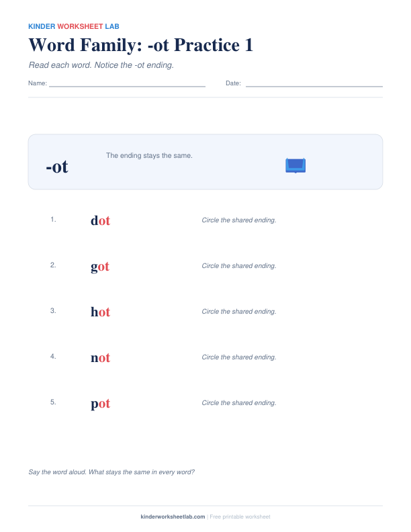Select the word pot
The width and height of the screenshot is (411, 532).
(100, 404)
